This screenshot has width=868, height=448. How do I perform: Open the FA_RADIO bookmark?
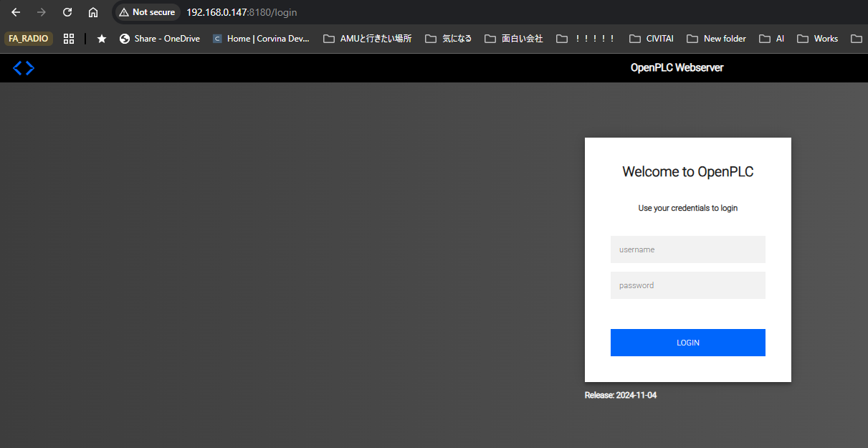point(29,39)
